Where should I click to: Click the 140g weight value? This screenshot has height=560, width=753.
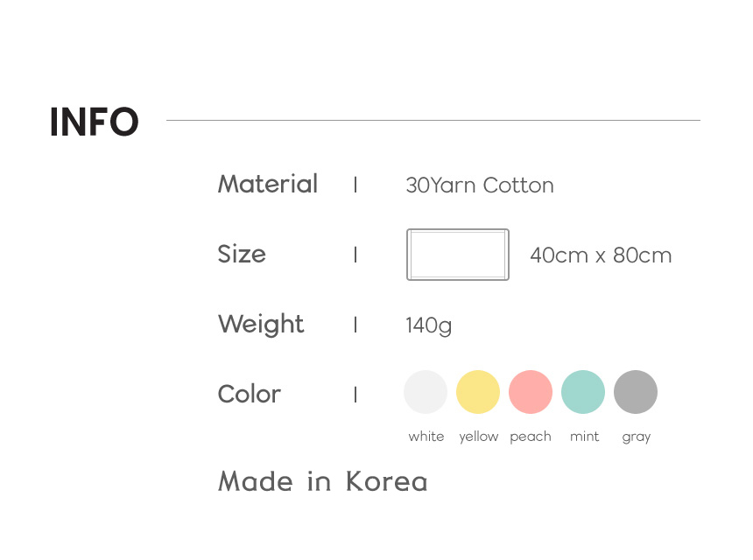pyautogui.click(x=429, y=325)
